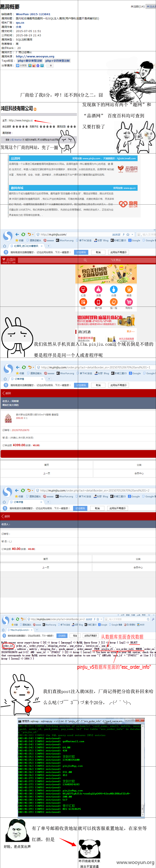Click address bar with the and%201=1 URL
The height and width of the screenshot is (868, 156).
96,367
